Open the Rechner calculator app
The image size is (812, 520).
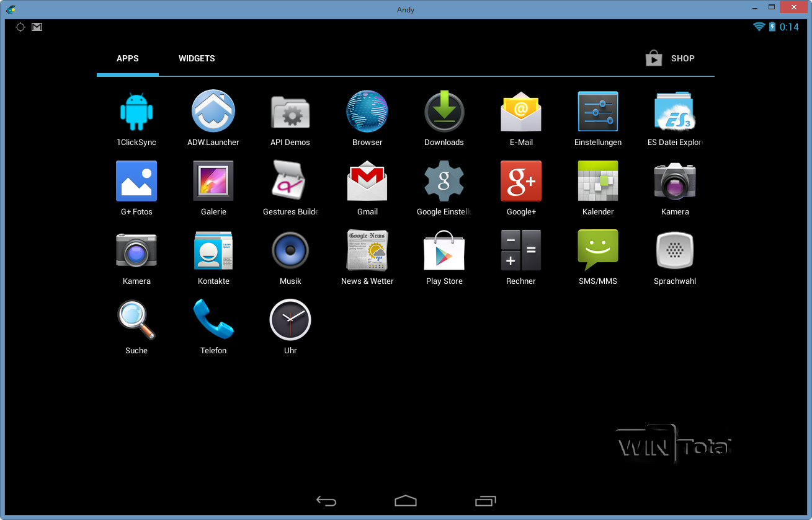click(521, 250)
